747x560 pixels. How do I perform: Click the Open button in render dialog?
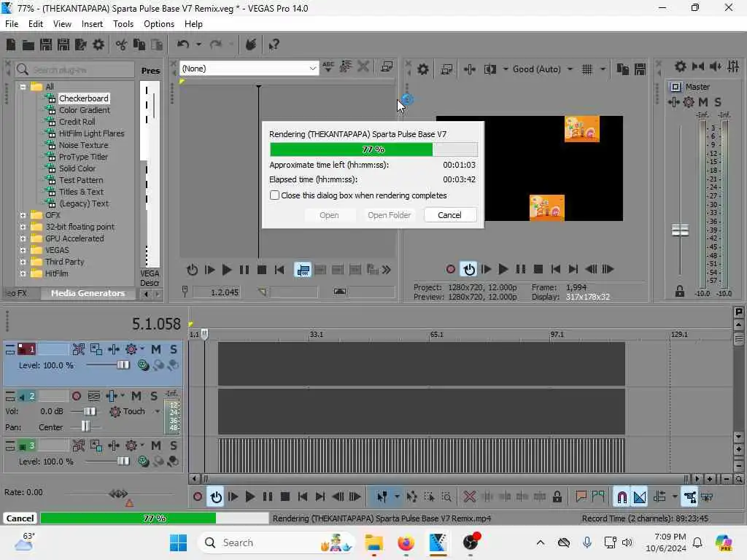329,215
